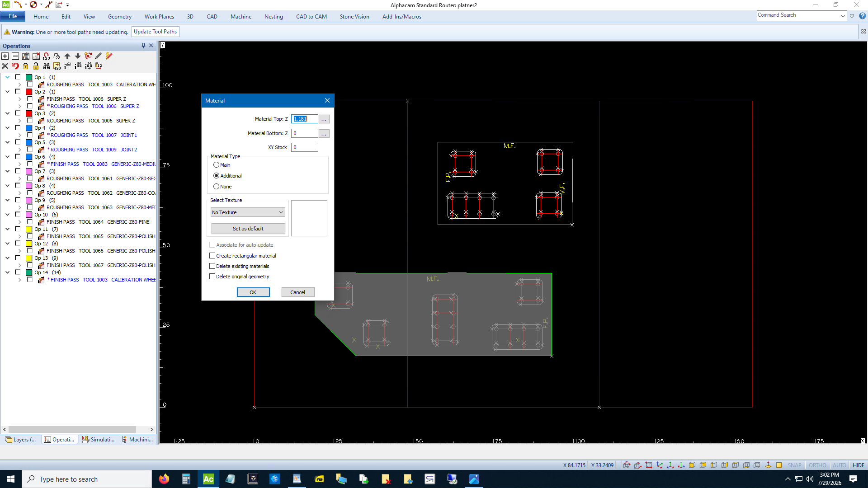Image resolution: width=868 pixels, height=488 pixels.
Task: Click the red renumber 123 icon
Action: [47, 56]
